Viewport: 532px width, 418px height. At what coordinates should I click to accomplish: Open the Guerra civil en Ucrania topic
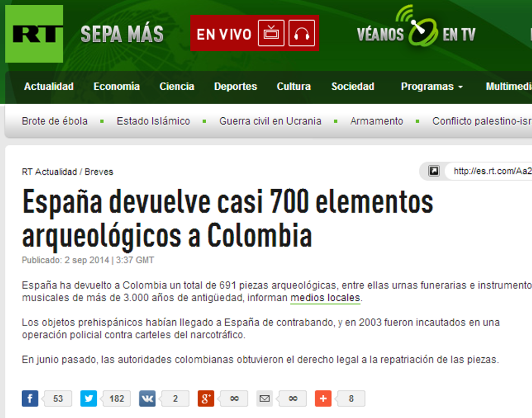[x=270, y=121]
